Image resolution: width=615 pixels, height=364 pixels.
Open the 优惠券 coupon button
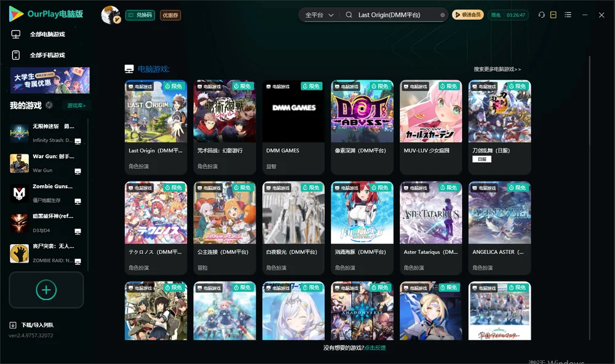click(x=170, y=15)
